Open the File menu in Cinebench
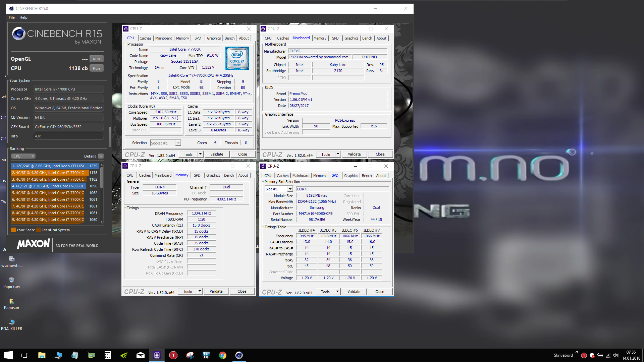 (12, 17)
